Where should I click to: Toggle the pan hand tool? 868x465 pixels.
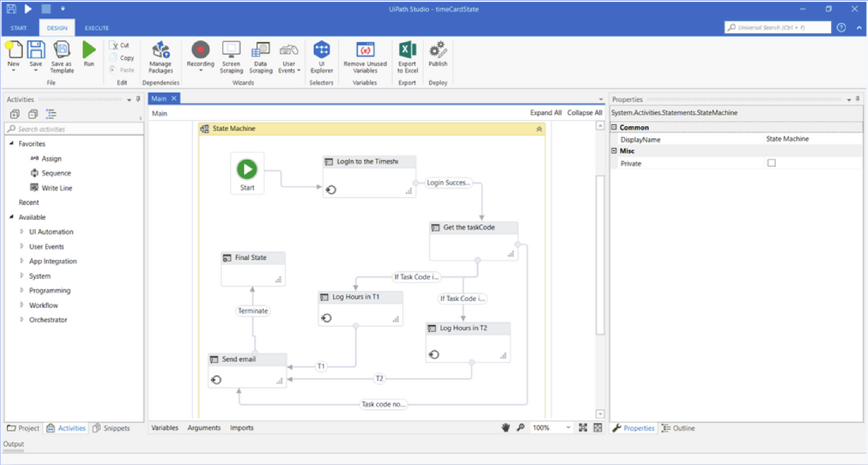(506, 428)
